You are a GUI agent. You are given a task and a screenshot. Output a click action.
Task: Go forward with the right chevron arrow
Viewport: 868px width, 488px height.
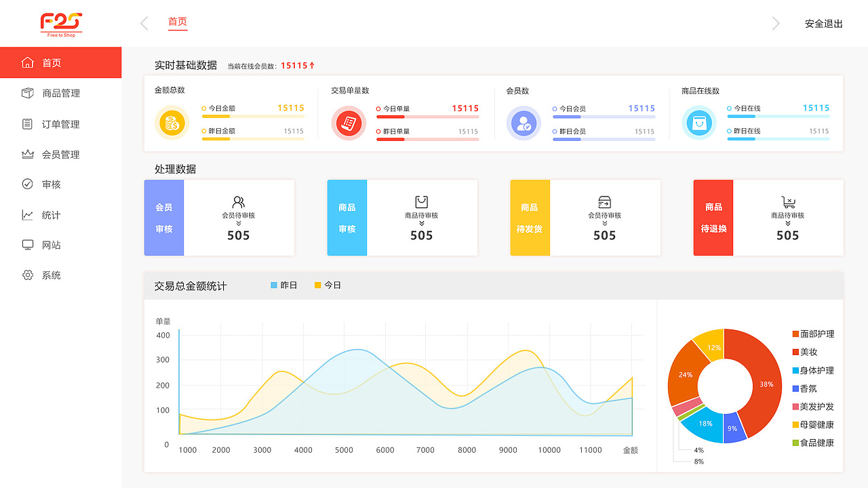pyautogui.click(x=776, y=24)
